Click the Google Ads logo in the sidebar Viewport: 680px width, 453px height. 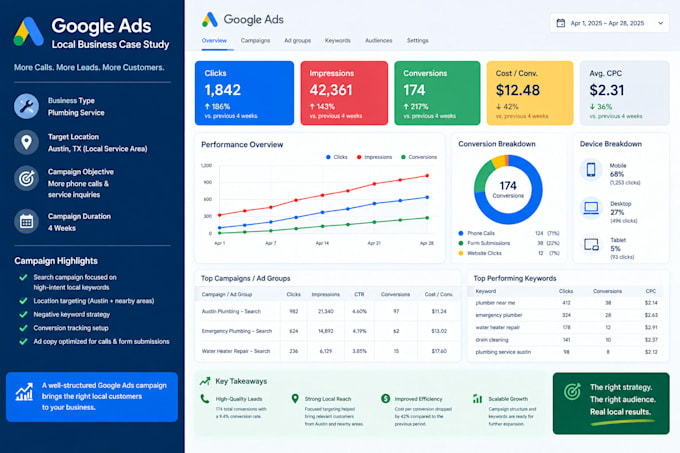click(x=28, y=32)
